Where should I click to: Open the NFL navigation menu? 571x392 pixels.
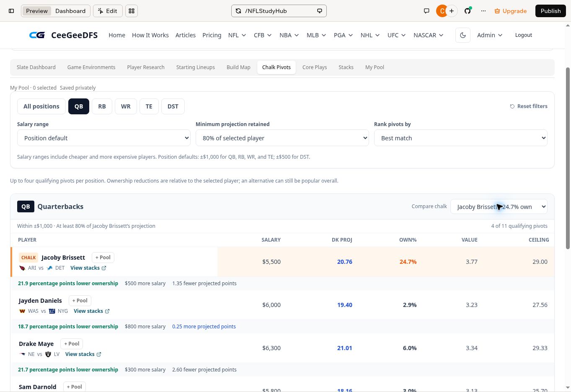pos(237,35)
